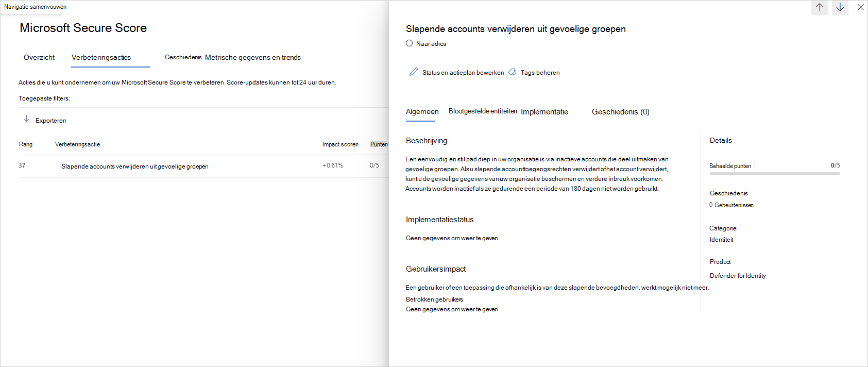Open the Slapende accounts verwijderen row

(x=203, y=166)
